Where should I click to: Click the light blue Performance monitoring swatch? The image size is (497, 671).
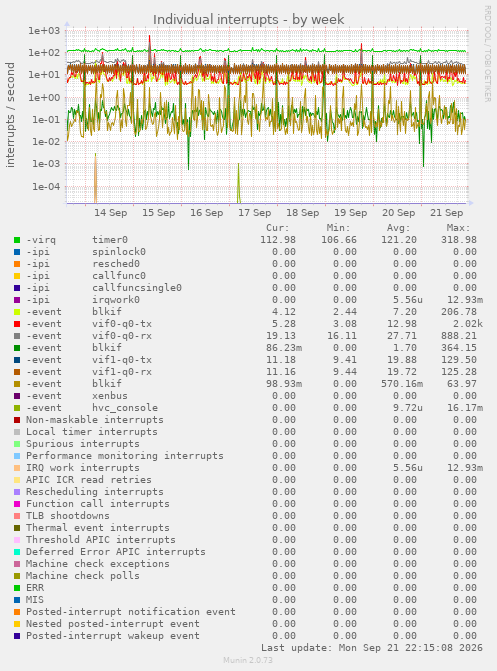pos(17,456)
